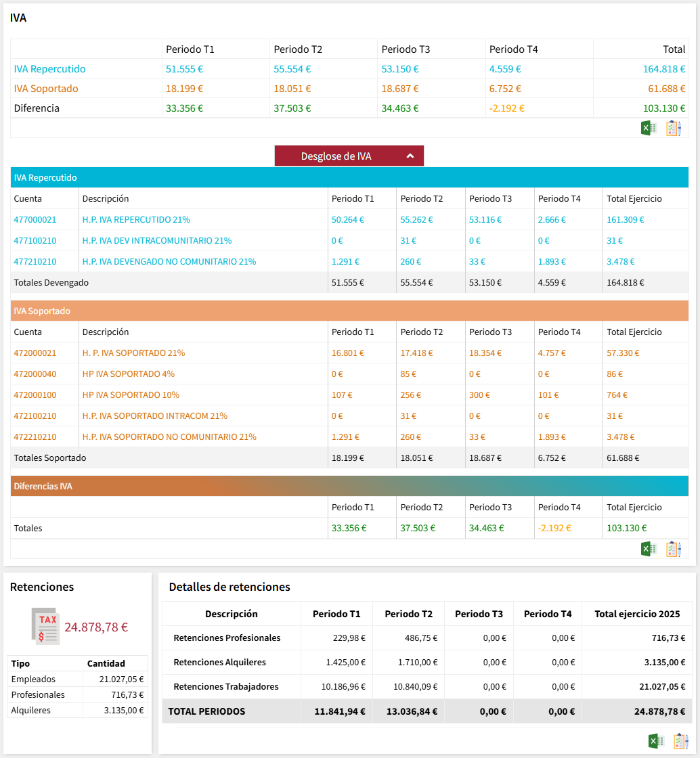
Task: Open account 472000040 link
Action: pos(35,374)
